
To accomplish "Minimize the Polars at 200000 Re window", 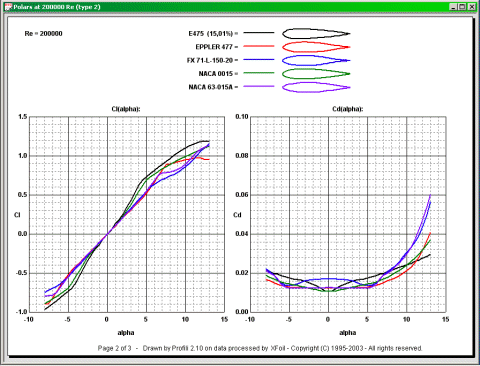I will (x=453, y=7).
